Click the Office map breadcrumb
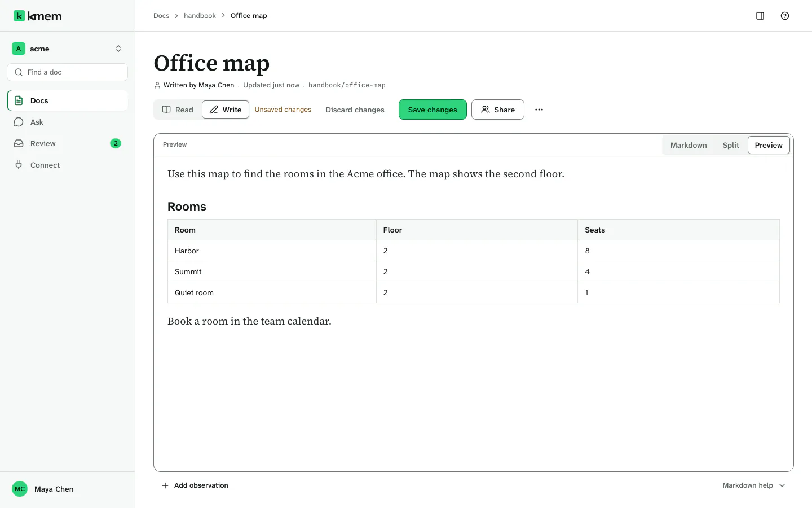Image resolution: width=812 pixels, height=508 pixels. pyautogui.click(x=249, y=16)
